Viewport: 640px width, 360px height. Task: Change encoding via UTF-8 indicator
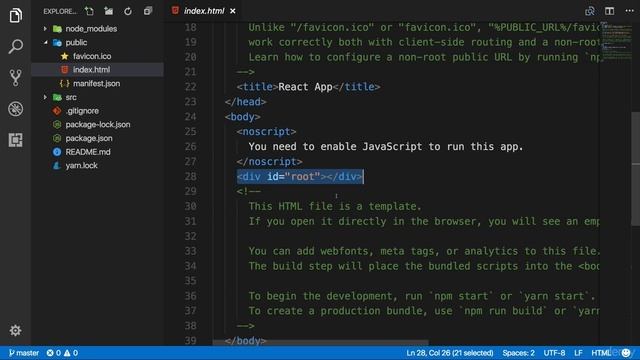pyautogui.click(x=554, y=353)
